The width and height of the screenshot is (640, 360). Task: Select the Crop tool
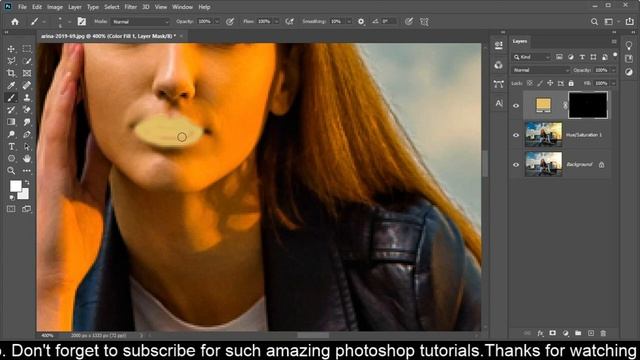(x=11, y=73)
